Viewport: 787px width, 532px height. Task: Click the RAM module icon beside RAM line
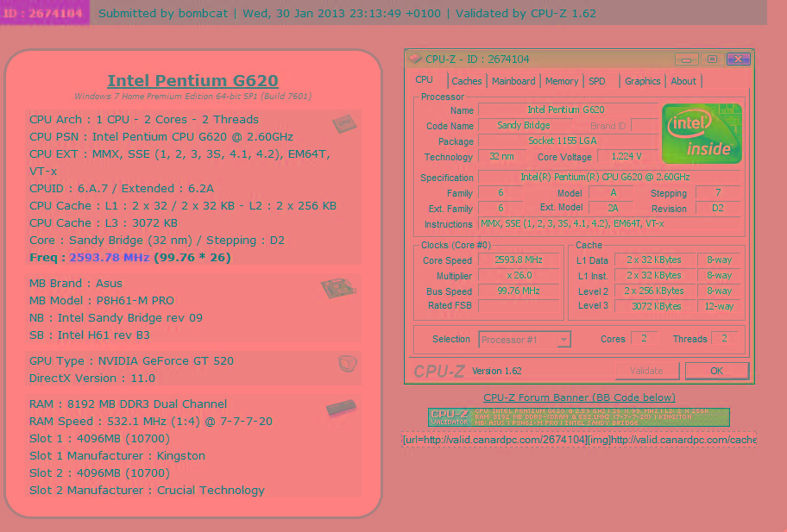pyautogui.click(x=342, y=409)
